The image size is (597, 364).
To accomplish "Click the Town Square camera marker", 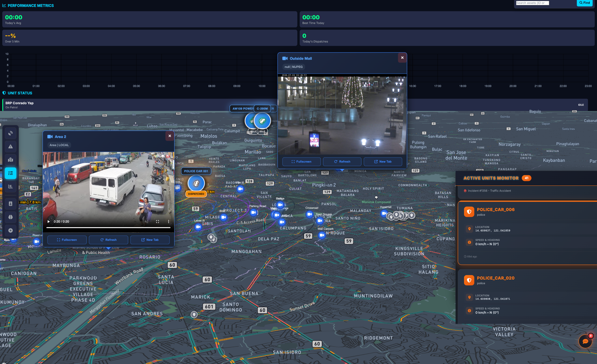I will (320, 221).
